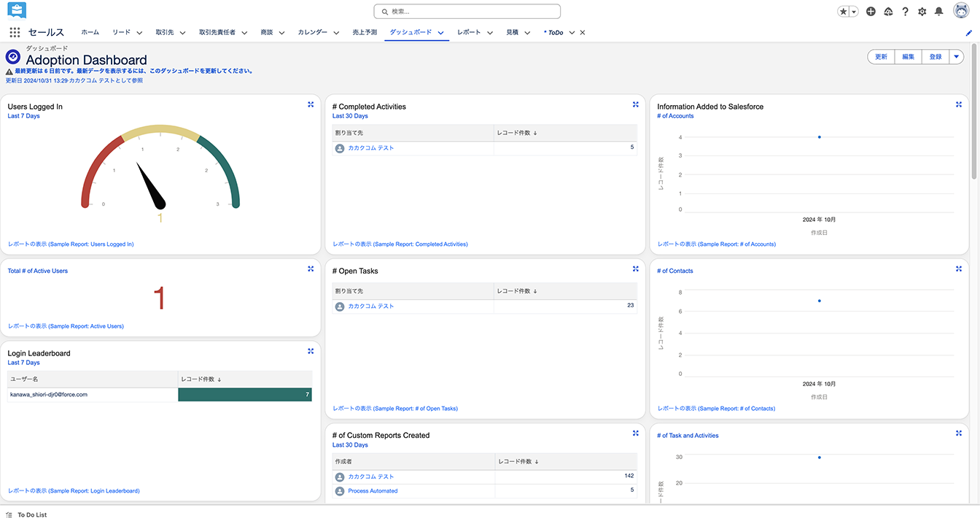Open the 商談 tab dropdown chevron

click(x=281, y=33)
